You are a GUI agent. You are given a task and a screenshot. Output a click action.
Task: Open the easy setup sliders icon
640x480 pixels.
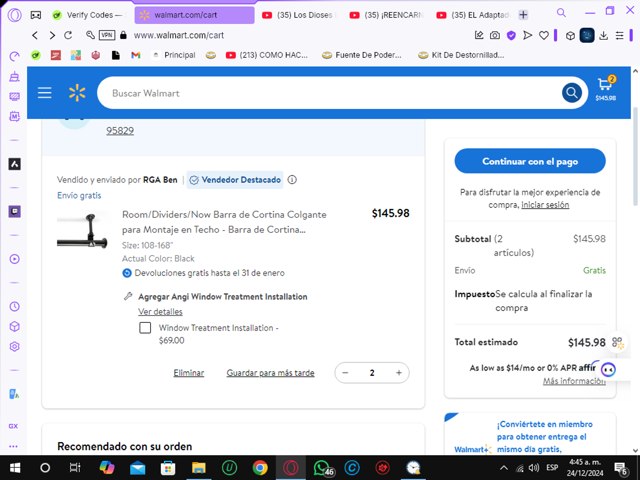pos(620,36)
